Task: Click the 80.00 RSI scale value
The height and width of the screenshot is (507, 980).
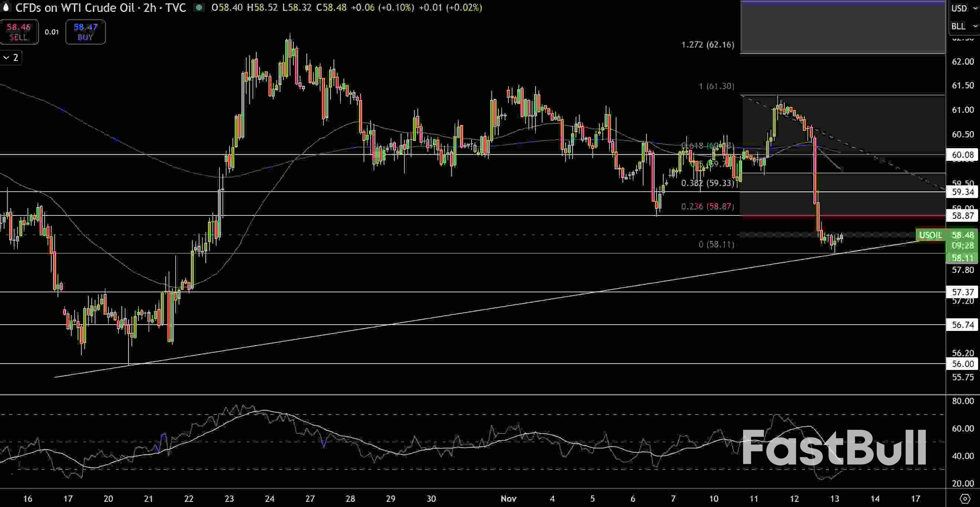Action: pyautogui.click(x=963, y=401)
